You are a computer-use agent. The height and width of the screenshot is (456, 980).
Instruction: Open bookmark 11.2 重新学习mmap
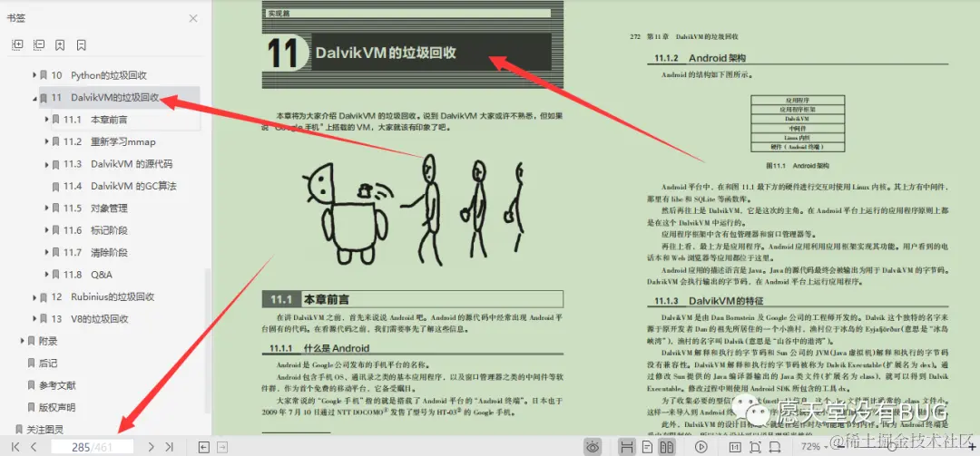click(110, 141)
